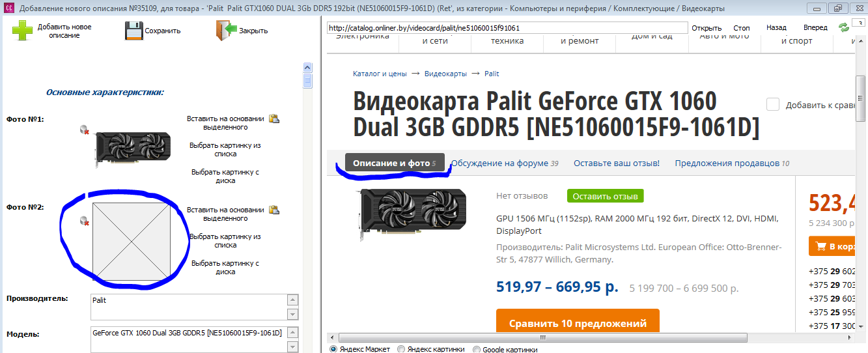Image resolution: width=868 pixels, height=353 pixels.
Task: Click the price range 519,97 – 669,95 р.
Action: tap(557, 287)
